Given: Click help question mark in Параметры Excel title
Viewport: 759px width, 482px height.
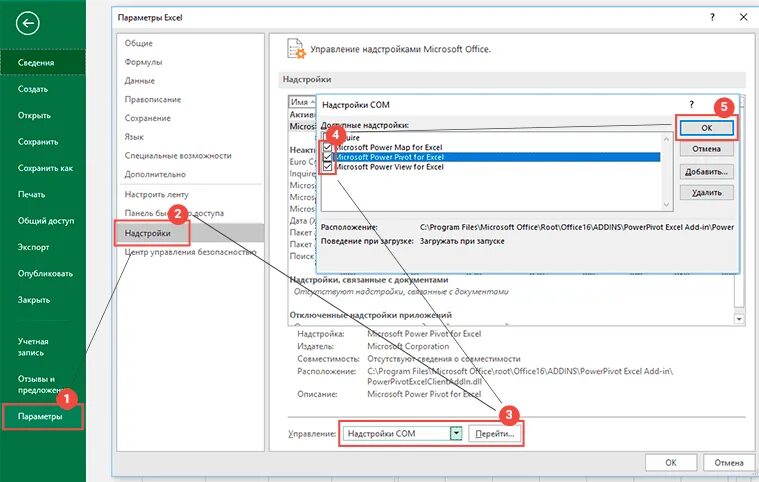Looking at the screenshot, I should (712, 17).
